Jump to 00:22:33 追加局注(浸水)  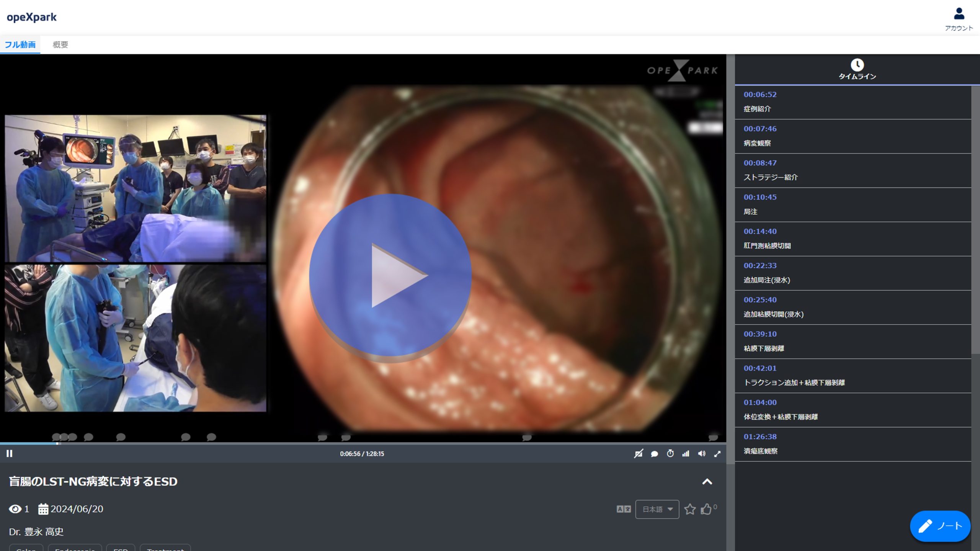pyautogui.click(x=853, y=273)
